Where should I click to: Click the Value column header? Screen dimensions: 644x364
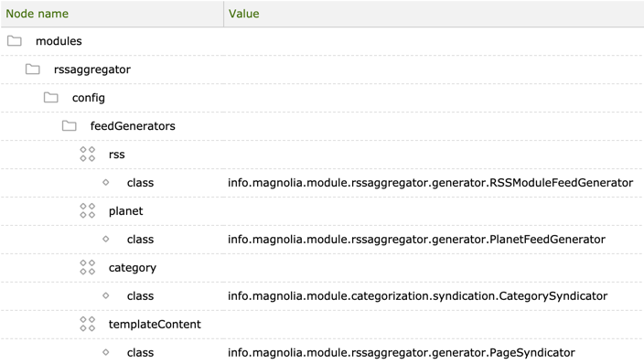tap(434, 14)
